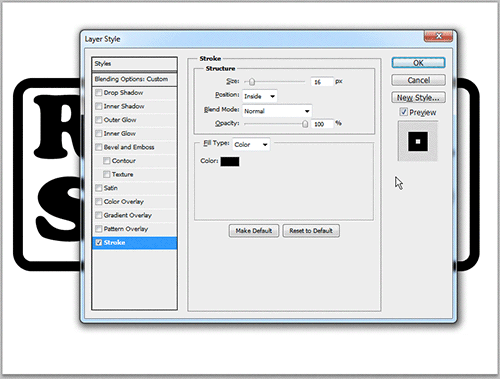500x379 pixels.
Task: Enable the Pattern Overlay checkbox
Action: pyautogui.click(x=99, y=229)
